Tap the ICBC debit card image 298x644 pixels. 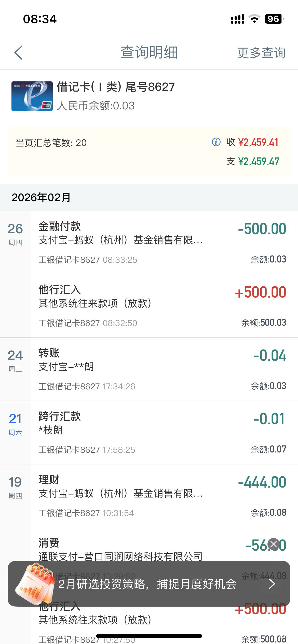[x=32, y=96]
